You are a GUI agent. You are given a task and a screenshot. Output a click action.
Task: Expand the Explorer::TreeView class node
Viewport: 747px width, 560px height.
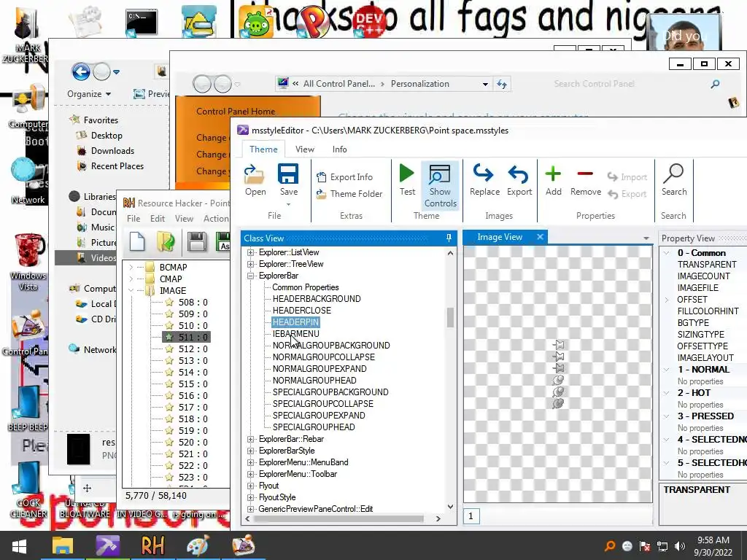pos(251,264)
